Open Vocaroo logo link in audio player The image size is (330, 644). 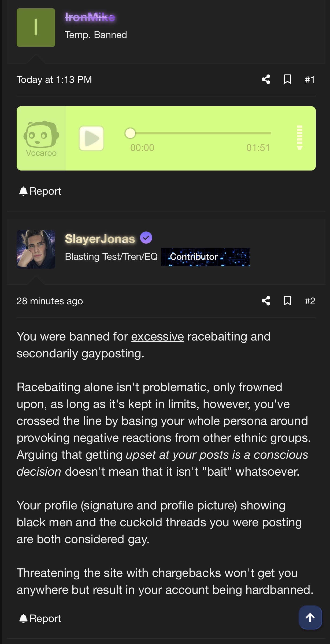(x=41, y=138)
